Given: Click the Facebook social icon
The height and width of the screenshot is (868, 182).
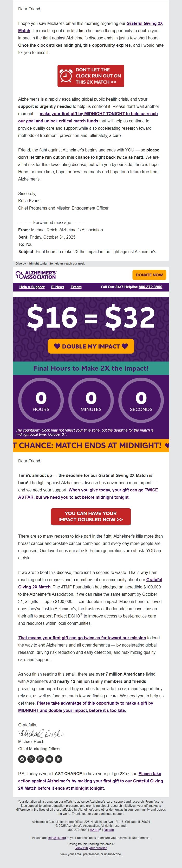Looking at the screenshot, I should coord(22,759).
